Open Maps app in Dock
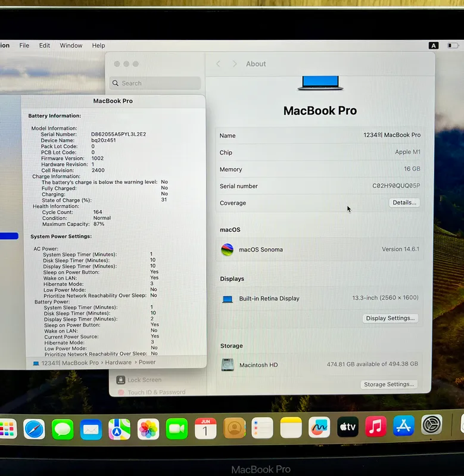Viewport: 464px width, 476px height. (119, 429)
